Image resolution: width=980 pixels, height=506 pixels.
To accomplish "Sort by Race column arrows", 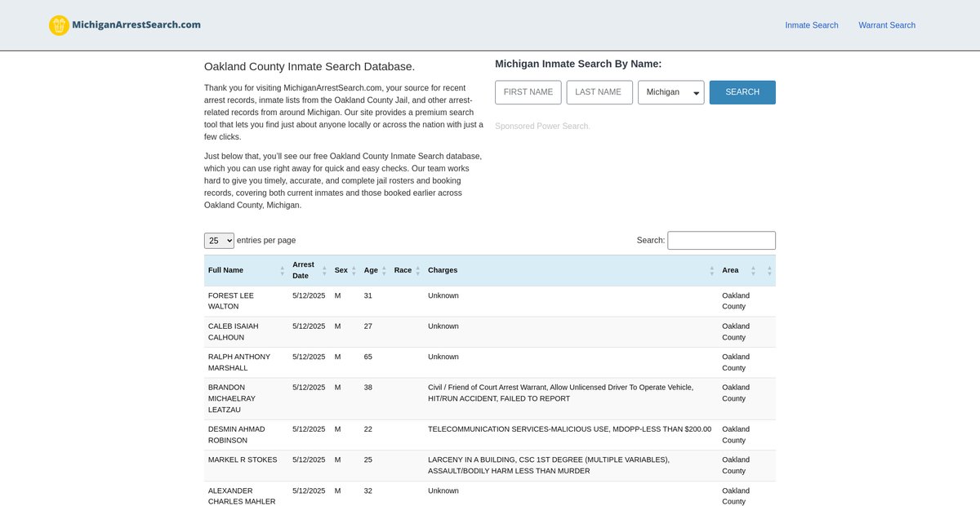I will pyautogui.click(x=418, y=270).
